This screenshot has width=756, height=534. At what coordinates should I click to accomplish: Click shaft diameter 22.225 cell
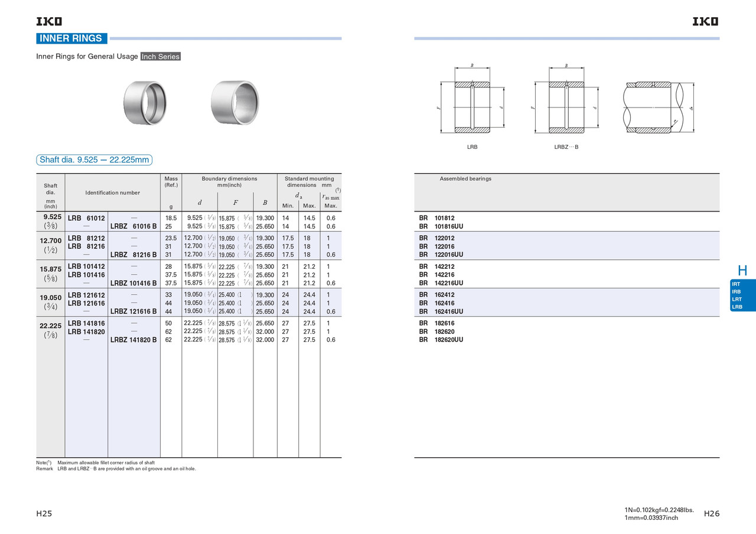coord(51,331)
